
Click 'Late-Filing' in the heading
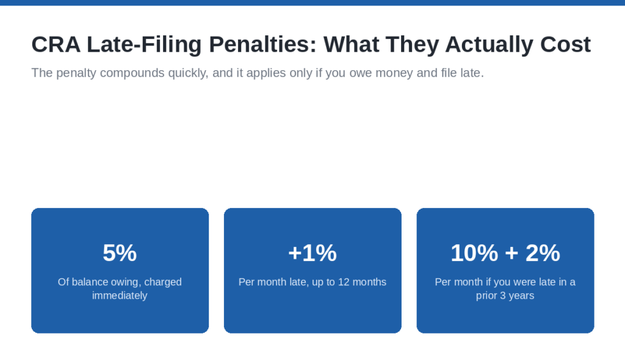[144, 45]
